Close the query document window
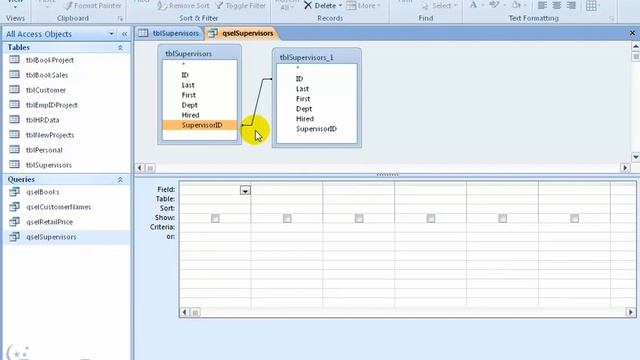 pyautogui.click(x=632, y=33)
